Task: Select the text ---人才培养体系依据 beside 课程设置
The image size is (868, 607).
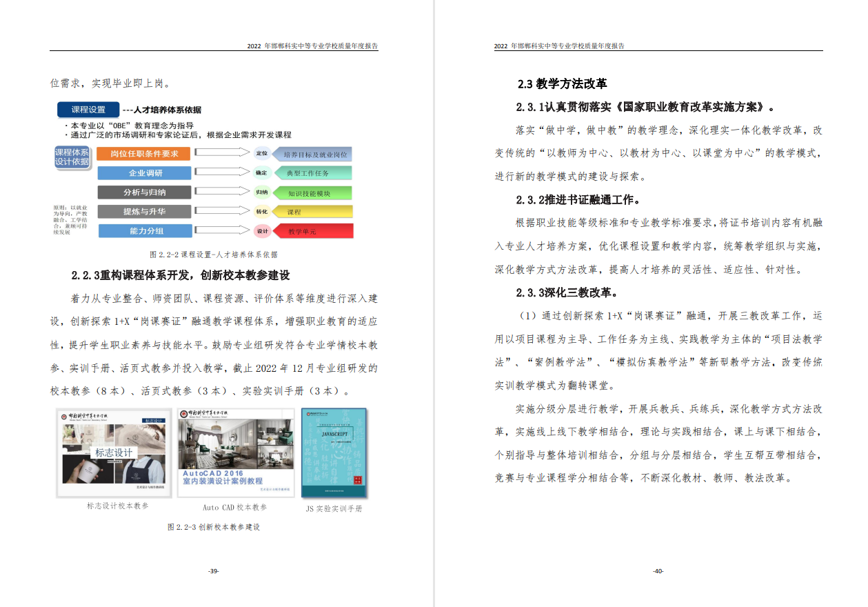Action: tap(162, 110)
